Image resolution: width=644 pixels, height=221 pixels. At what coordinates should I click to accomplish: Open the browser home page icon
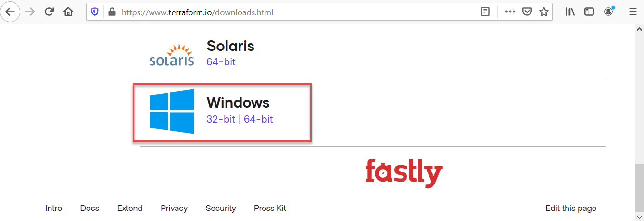coord(68,12)
